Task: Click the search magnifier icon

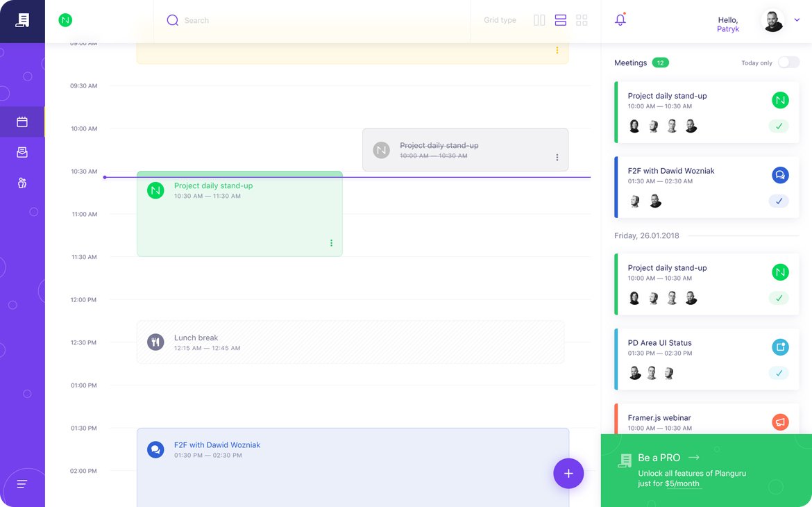Action: click(172, 20)
